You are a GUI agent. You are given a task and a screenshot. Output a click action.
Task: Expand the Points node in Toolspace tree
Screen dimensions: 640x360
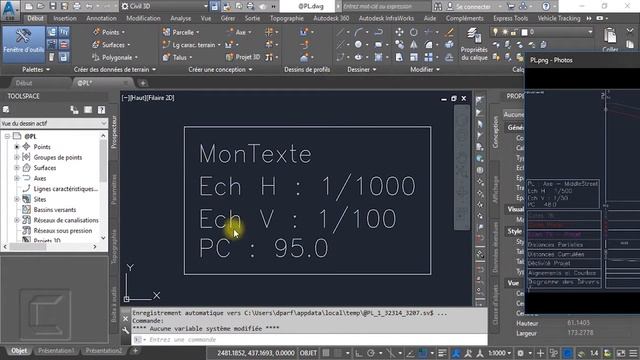pyautogui.click(x=17, y=147)
